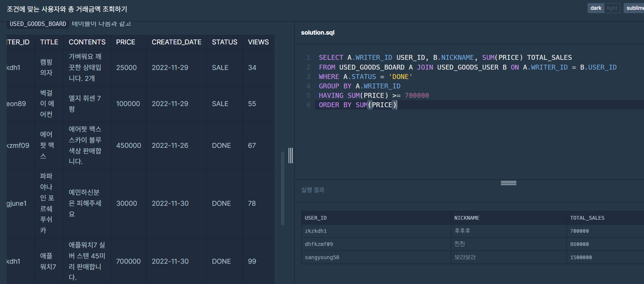
Task: Grab the vertical panel splitter handle
Action: point(291,155)
